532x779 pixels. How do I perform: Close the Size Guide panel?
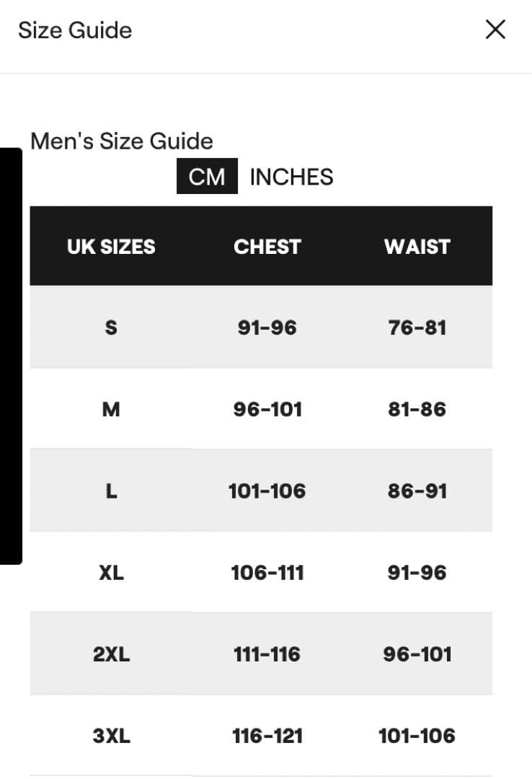495,30
